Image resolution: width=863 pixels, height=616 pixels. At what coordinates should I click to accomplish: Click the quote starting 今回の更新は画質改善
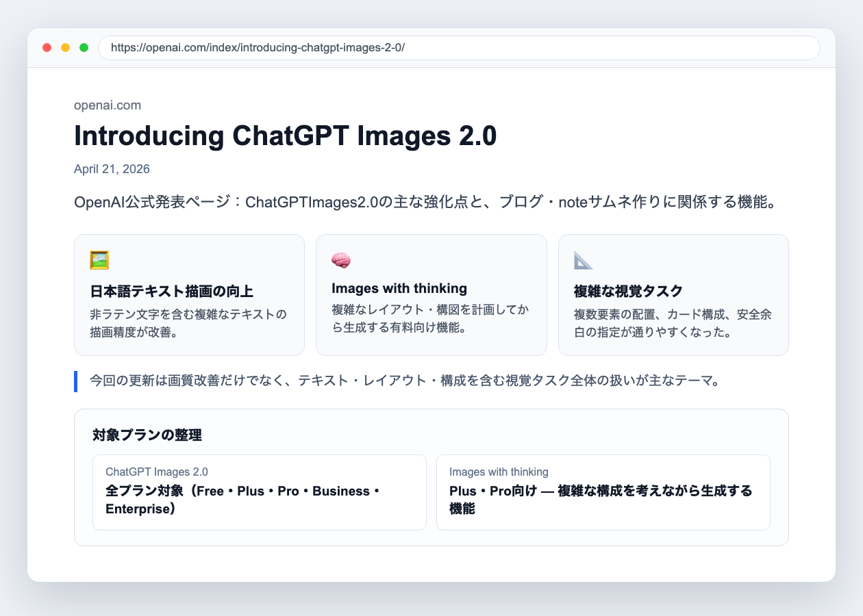pyautogui.click(x=405, y=381)
